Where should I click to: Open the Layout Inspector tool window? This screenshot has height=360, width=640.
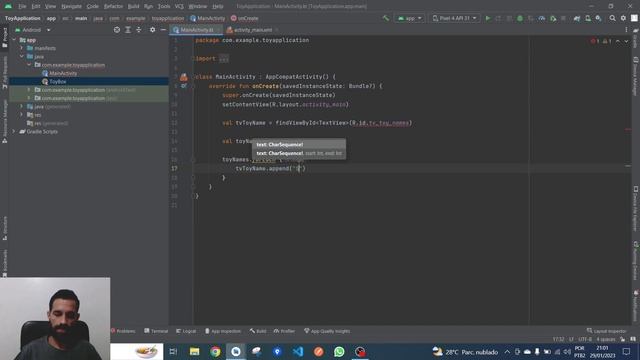606,331
